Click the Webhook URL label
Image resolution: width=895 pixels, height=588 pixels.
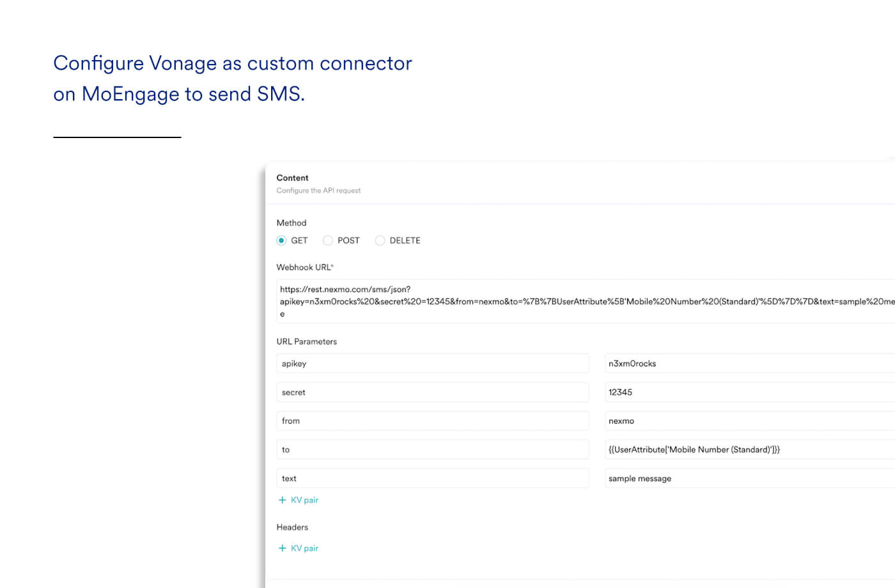tap(305, 268)
